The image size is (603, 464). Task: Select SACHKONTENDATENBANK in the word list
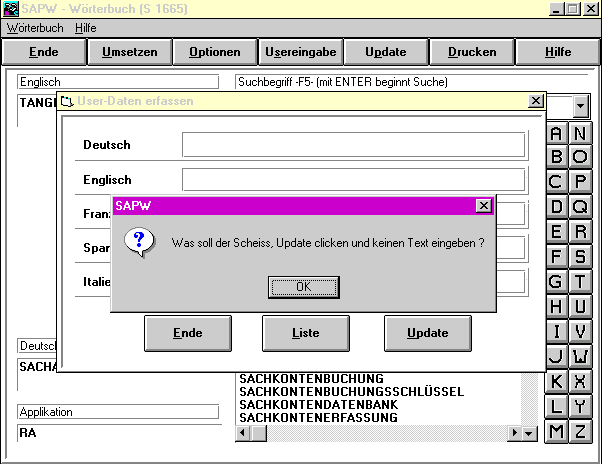[318, 404]
